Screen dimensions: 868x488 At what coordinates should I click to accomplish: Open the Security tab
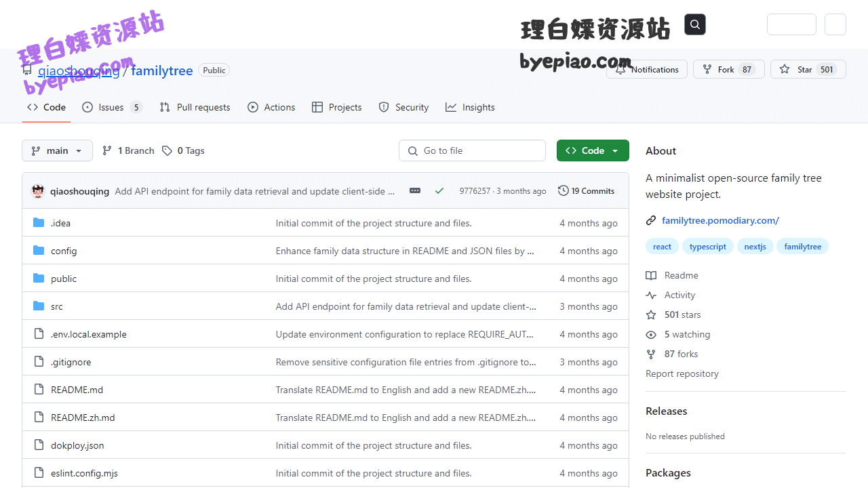coord(403,107)
